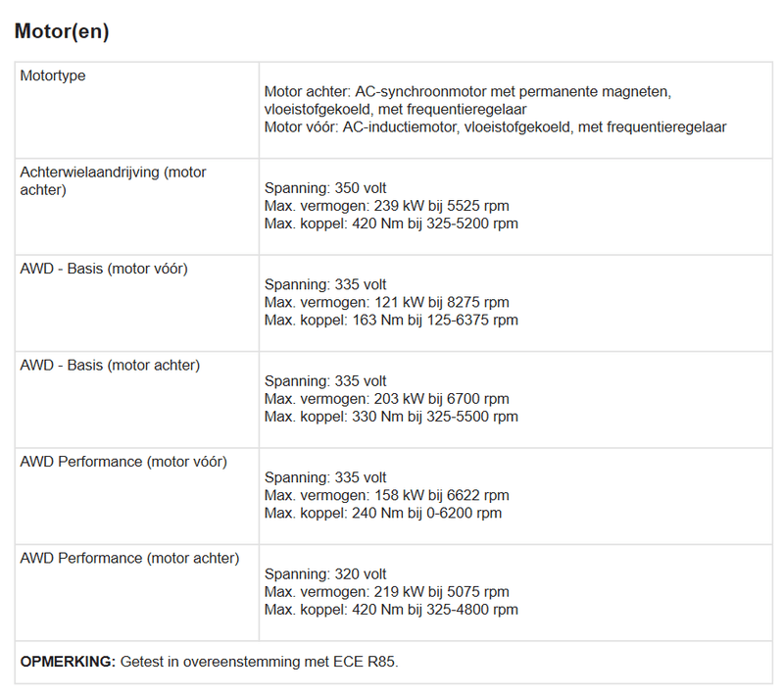Select the AWD - Basis (motor achter) label

pos(110,365)
